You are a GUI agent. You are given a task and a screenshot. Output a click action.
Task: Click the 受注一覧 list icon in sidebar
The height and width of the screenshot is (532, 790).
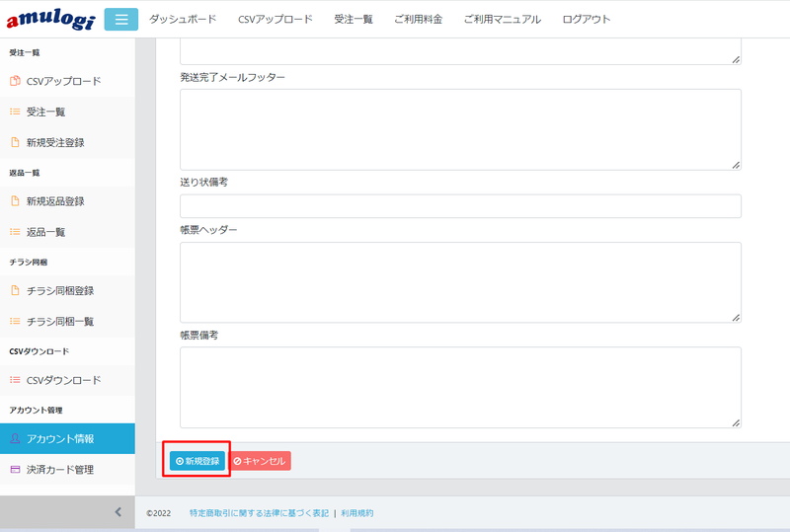[15, 112]
